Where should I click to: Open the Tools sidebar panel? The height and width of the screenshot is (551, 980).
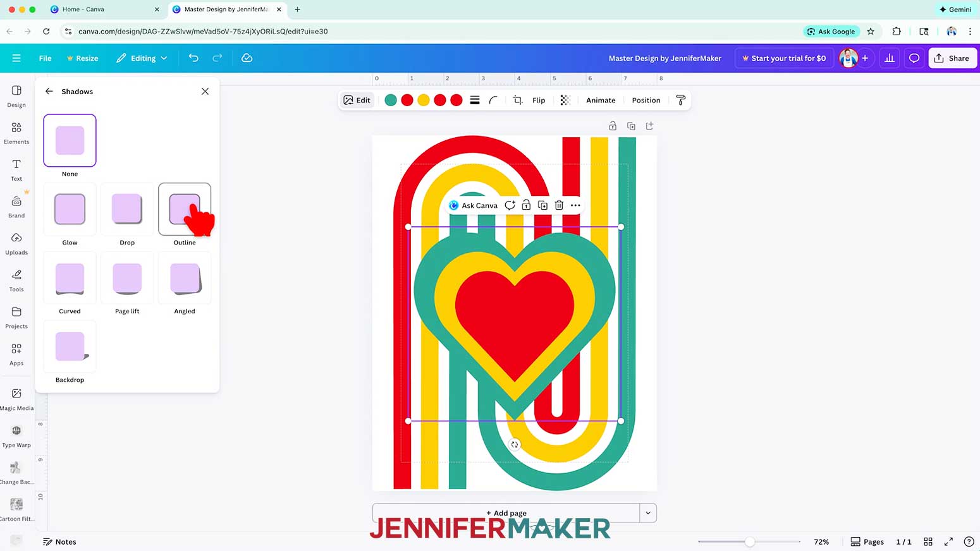tap(16, 280)
